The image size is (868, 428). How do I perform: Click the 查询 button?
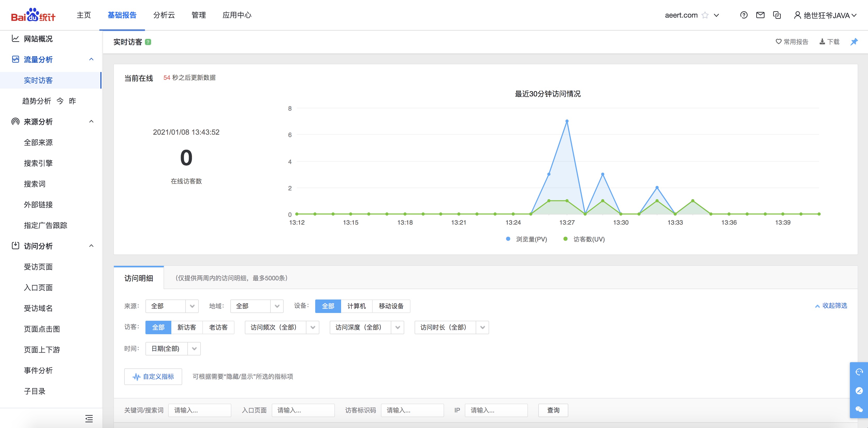(x=553, y=410)
